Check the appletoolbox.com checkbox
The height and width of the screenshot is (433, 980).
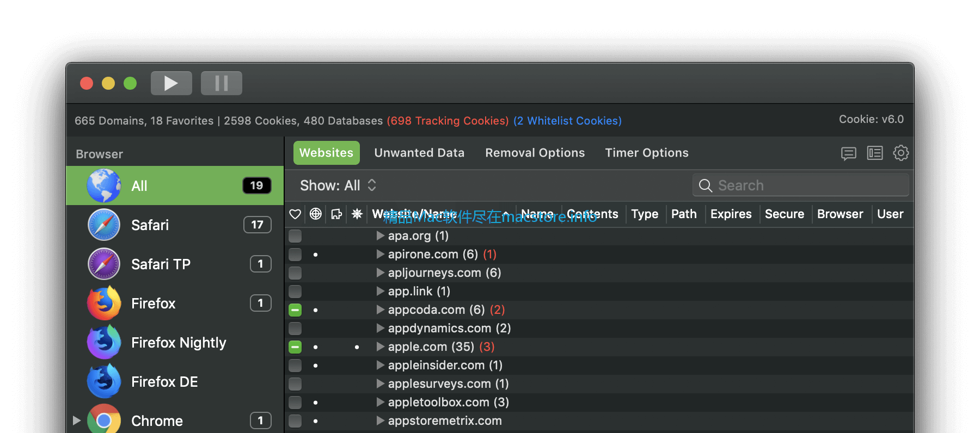[x=295, y=403]
